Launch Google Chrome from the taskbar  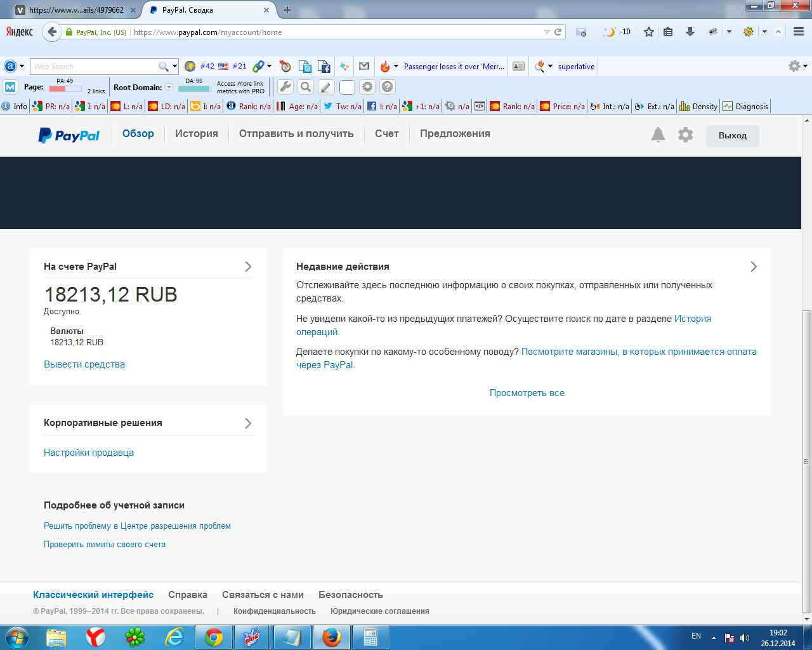(214, 637)
